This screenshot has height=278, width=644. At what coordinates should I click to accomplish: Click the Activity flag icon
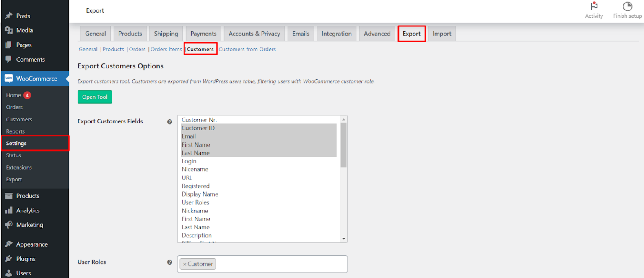(x=594, y=6)
